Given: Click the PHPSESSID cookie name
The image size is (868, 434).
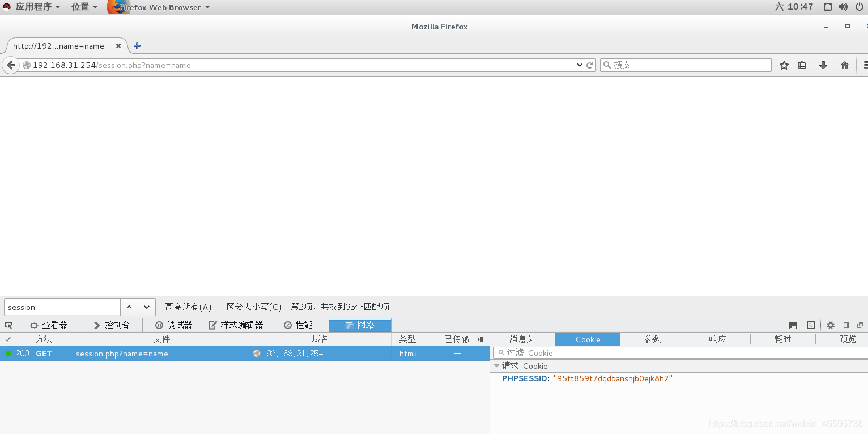Looking at the screenshot, I should [525, 378].
